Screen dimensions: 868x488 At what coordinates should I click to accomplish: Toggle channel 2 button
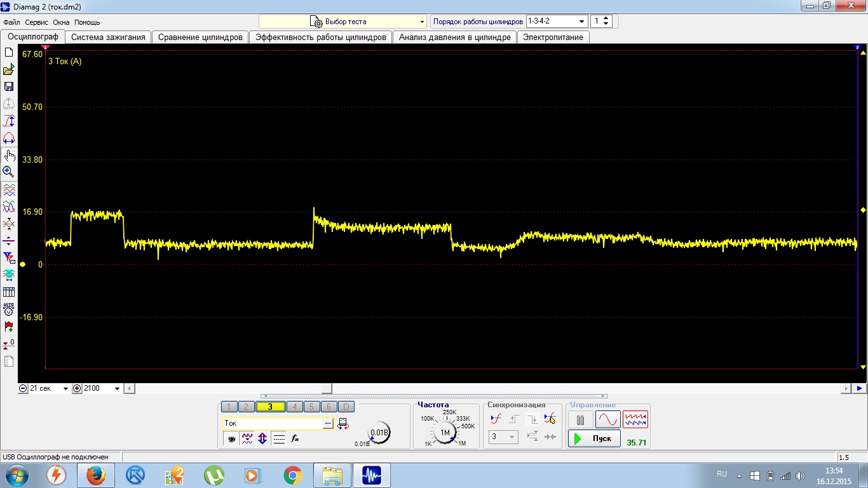[x=246, y=407]
